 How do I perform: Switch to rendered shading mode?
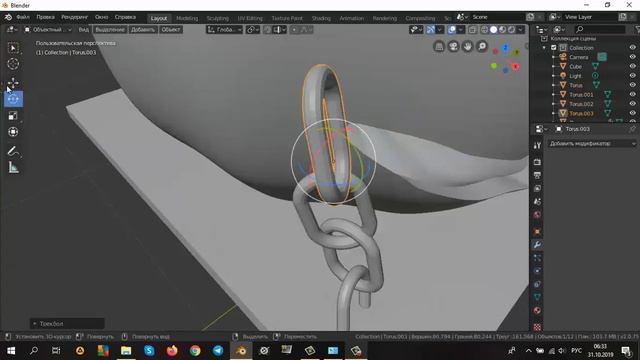pyautogui.click(x=511, y=30)
